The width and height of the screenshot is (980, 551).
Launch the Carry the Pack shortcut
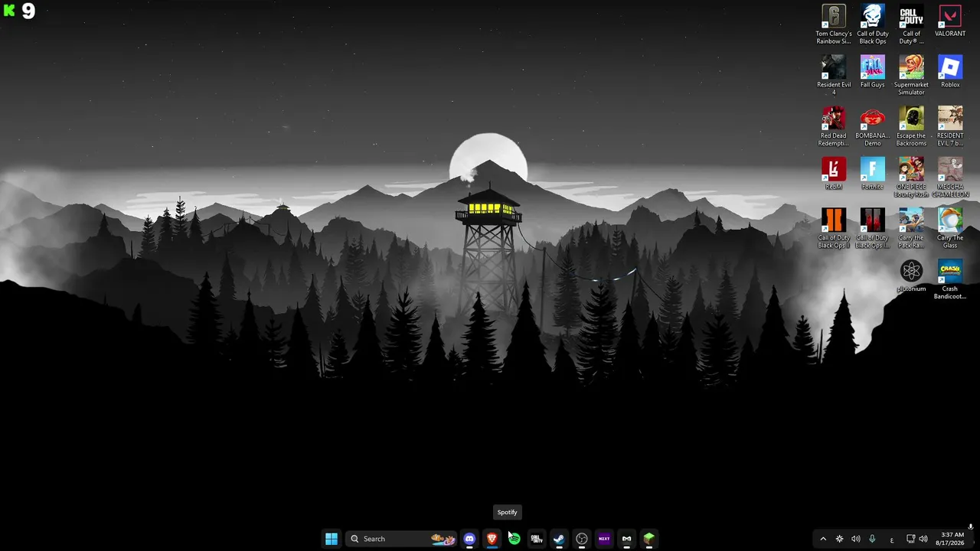click(911, 229)
